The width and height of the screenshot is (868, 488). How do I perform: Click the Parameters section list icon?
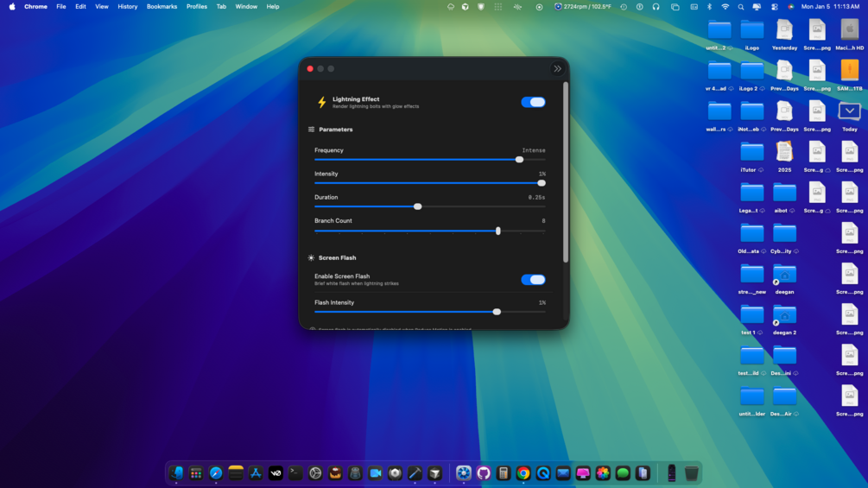pyautogui.click(x=311, y=130)
